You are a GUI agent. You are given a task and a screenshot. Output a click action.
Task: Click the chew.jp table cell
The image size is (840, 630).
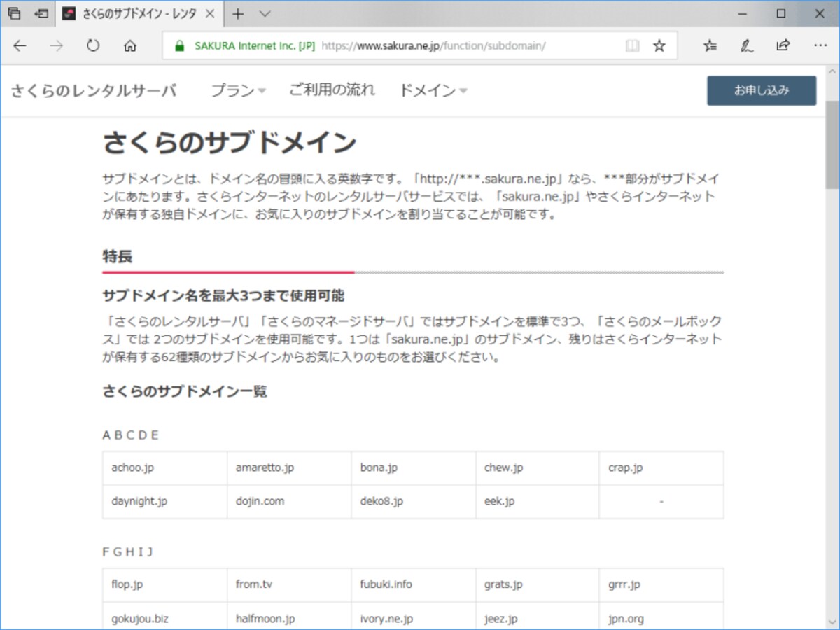(537, 468)
